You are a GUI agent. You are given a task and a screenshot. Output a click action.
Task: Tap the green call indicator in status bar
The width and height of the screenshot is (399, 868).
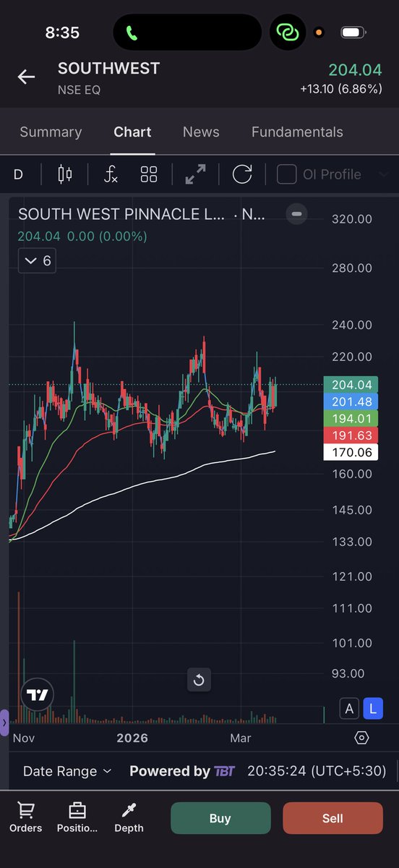click(x=132, y=33)
